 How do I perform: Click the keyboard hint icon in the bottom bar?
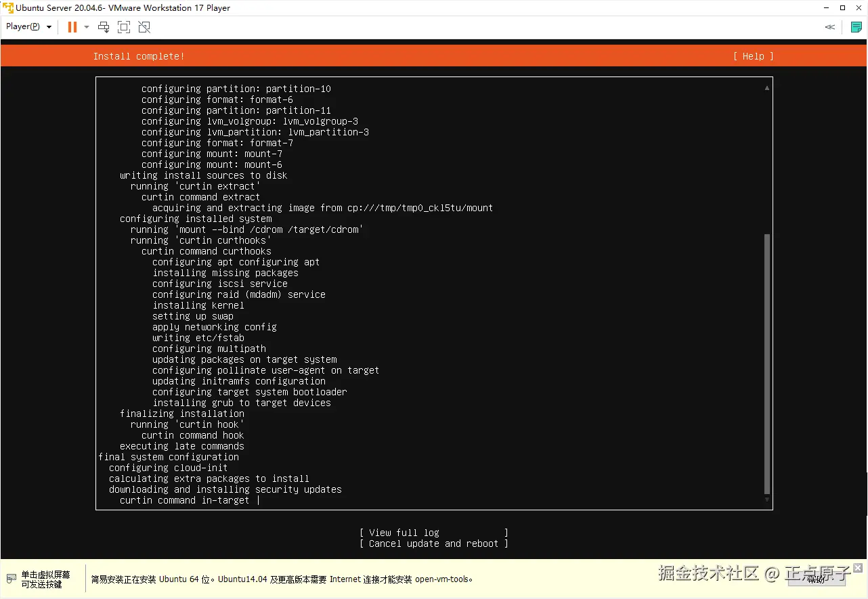click(x=11, y=579)
